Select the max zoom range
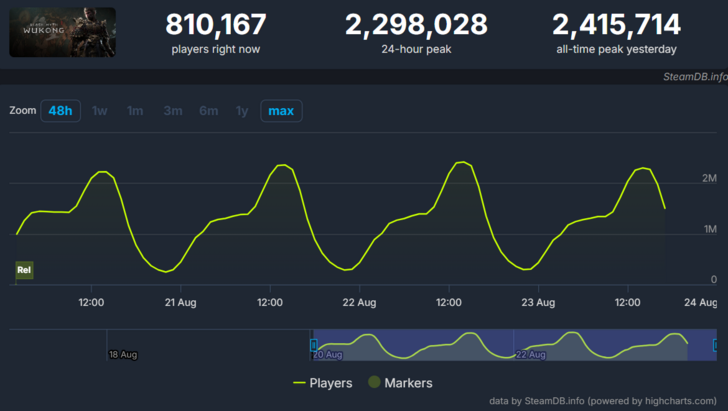This screenshot has width=728, height=411. (x=281, y=111)
